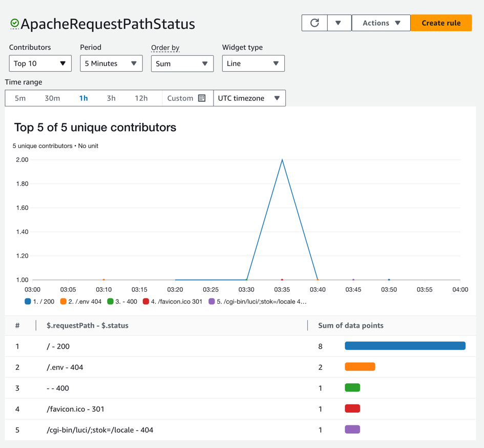Screen dimensions: 484x448
Task: Change the Order by Sum dropdown
Action: (182, 63)
